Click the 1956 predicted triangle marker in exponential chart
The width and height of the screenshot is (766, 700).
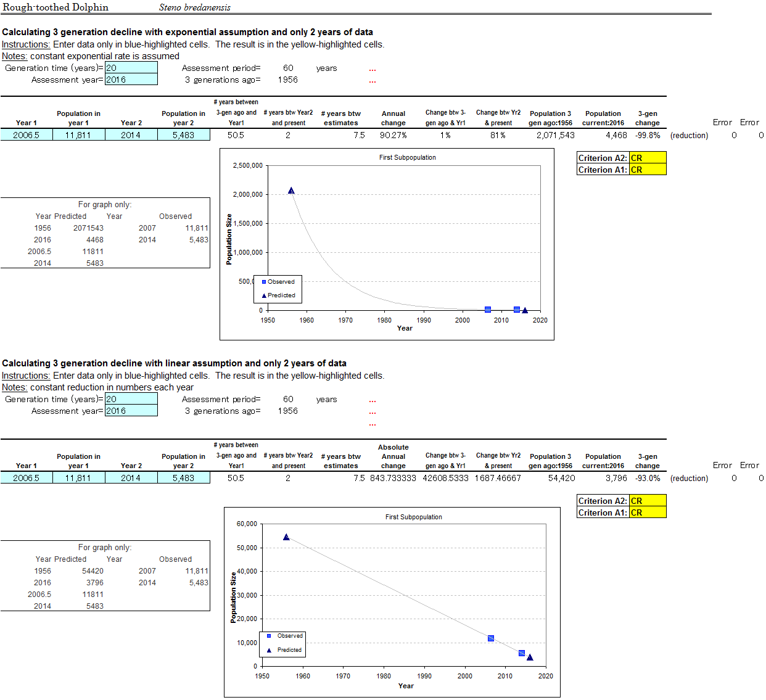(x=291, y=191)
